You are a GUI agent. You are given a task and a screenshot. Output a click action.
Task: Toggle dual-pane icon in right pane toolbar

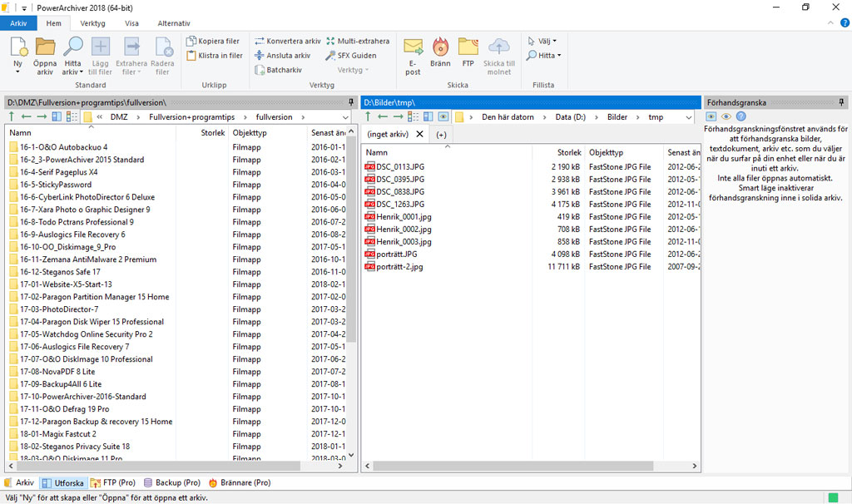point(428,116)
